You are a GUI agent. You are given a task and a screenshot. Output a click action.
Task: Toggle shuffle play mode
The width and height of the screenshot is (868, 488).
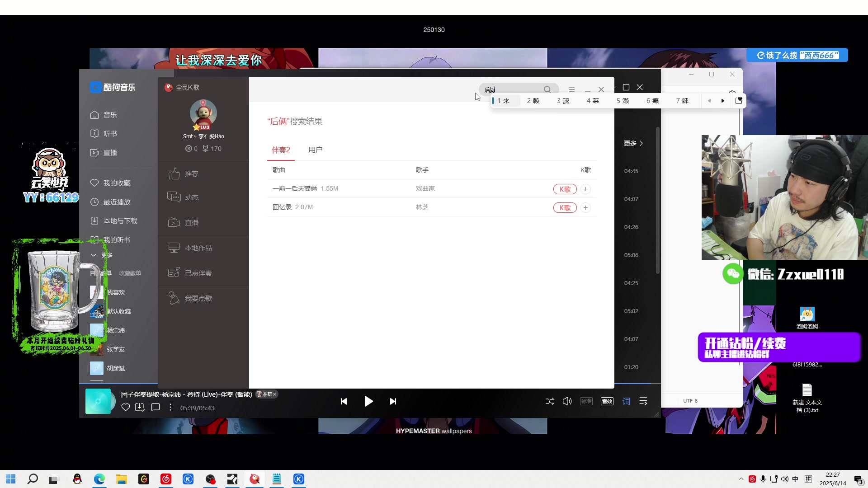[550, 401]
